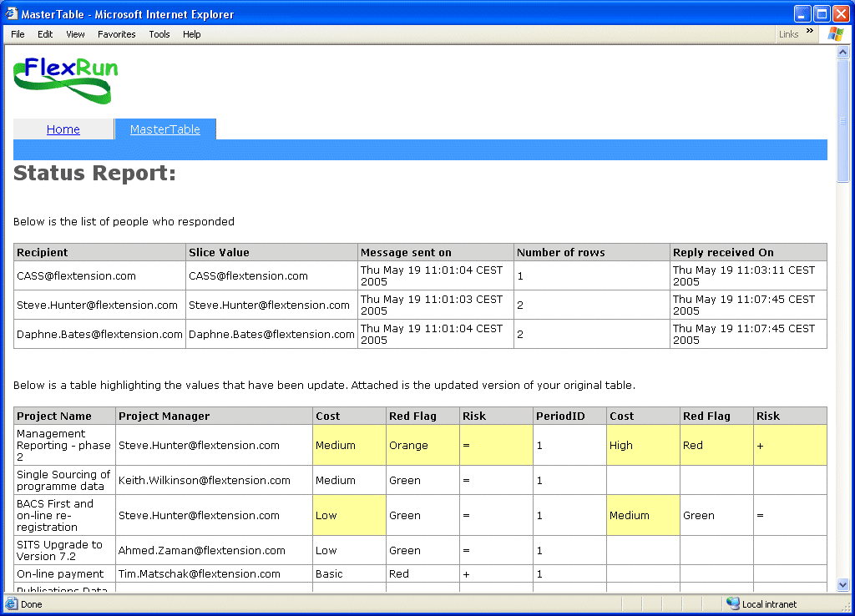Click the Number of rows column header
The image size is (855, 616).
592,252
